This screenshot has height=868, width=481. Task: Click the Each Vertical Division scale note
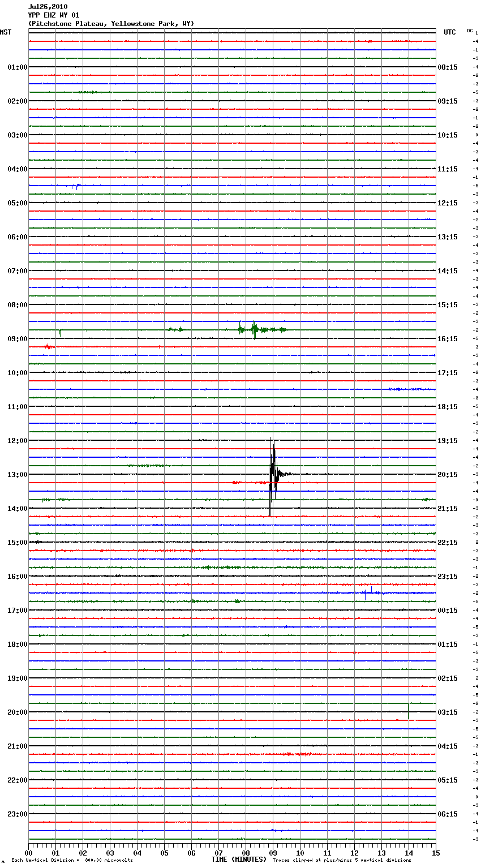[x=72, y=860]
